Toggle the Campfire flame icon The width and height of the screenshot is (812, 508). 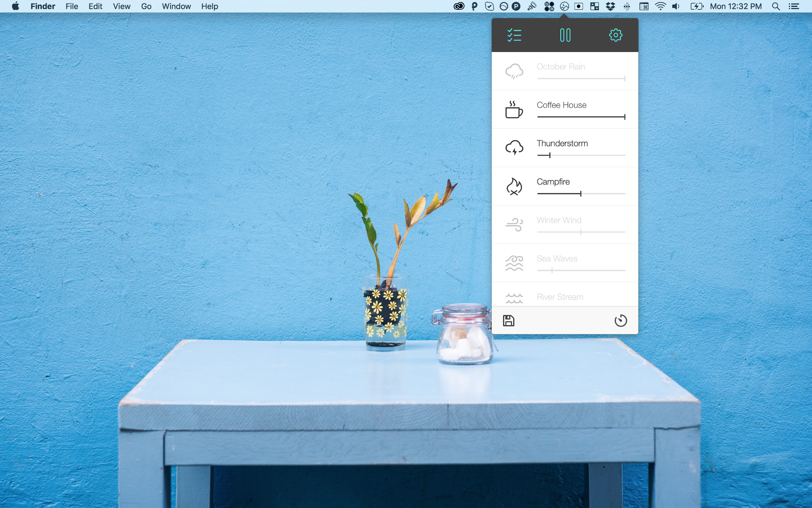(x=514, y=187)
